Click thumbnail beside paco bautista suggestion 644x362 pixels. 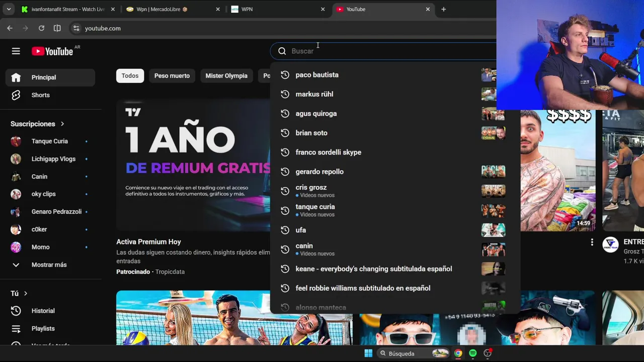(489, 75)
